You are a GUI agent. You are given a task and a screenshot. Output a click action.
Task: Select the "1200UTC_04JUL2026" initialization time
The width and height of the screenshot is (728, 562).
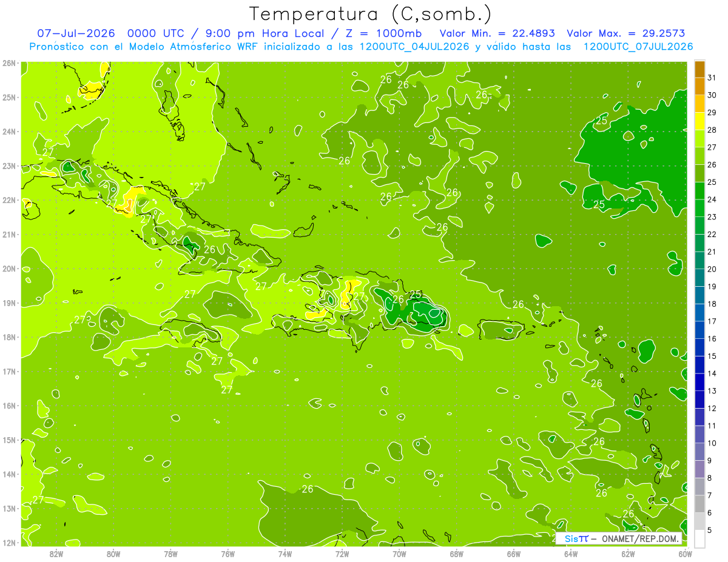point(414,47)
